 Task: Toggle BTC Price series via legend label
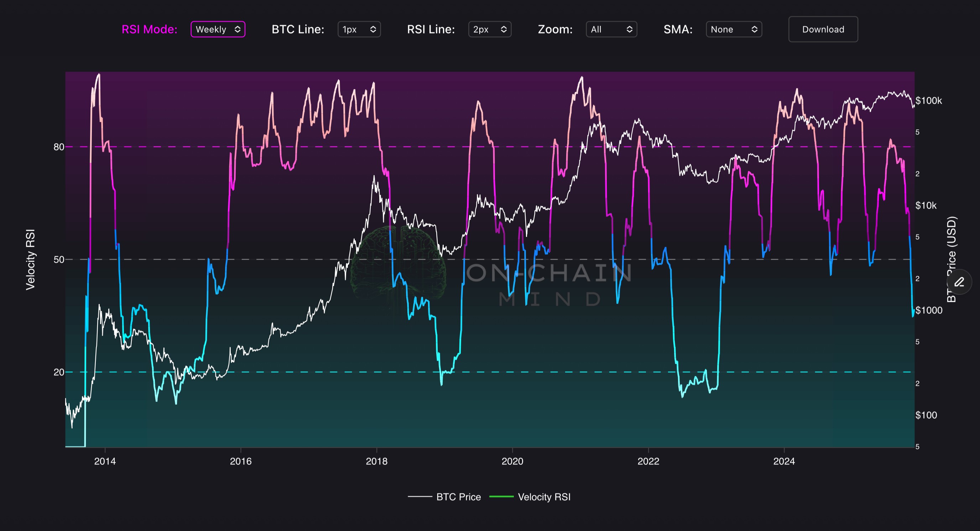pos(458,497)
